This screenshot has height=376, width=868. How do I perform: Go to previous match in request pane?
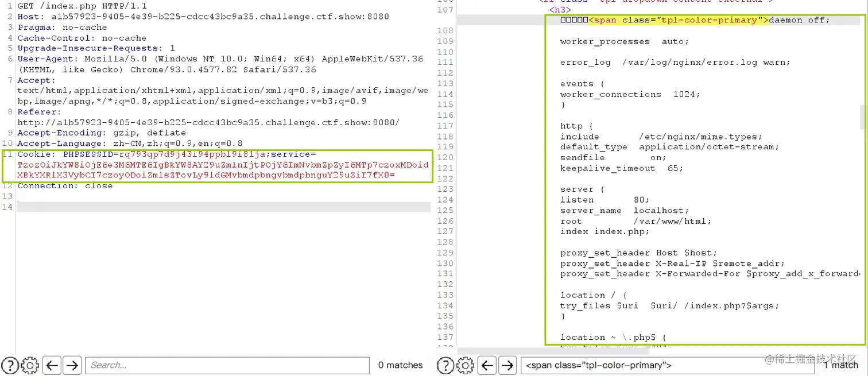click(52, 365)
